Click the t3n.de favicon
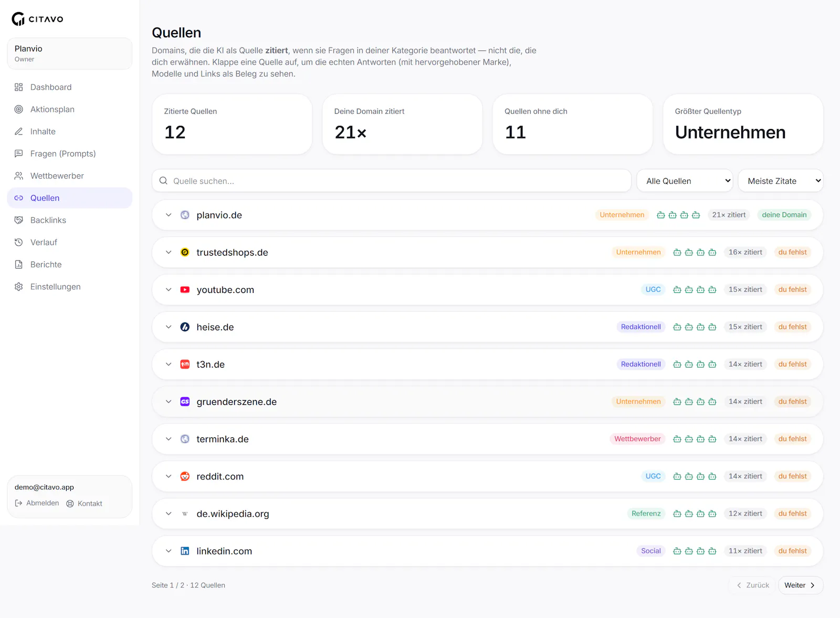This screenshot has width=840, height=618. [x=185, y=364]
